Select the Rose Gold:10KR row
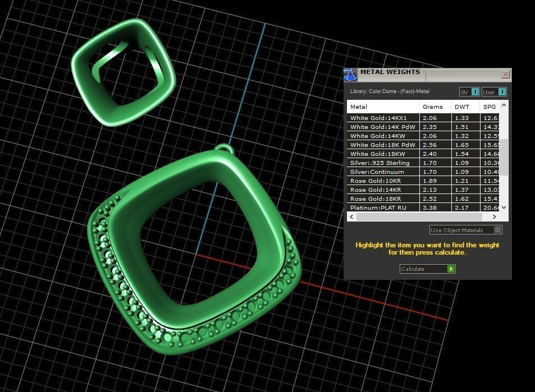 (x=423, y=181)
